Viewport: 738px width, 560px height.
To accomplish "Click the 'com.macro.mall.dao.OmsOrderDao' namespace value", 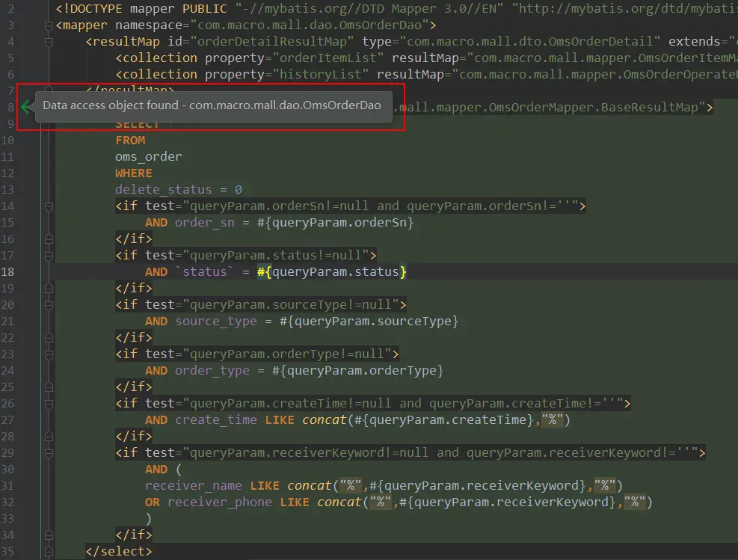I will (310, 25).
